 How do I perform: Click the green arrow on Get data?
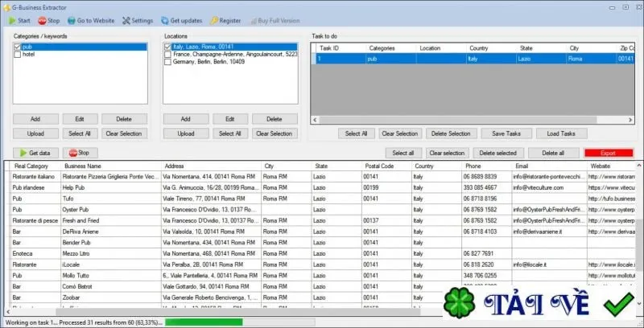pyautogui.click(x=22, y=153)
